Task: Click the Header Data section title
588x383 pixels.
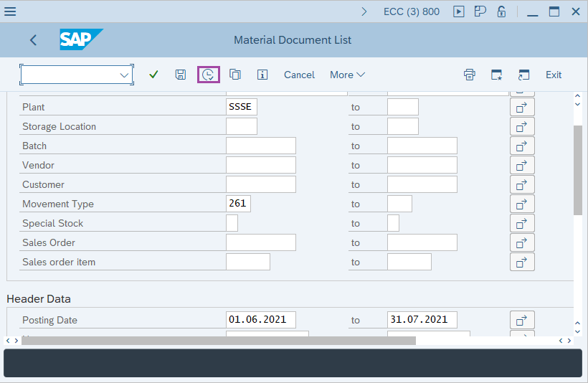Action: click(x=39, y=299)
